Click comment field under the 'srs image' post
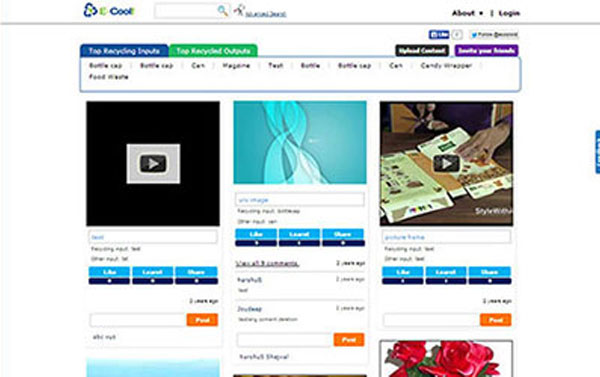This screenshot has height=377, width=600. [285, 340]
